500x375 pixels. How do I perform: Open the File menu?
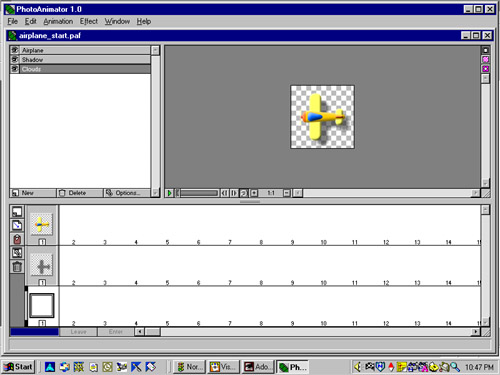coord(13,21)
